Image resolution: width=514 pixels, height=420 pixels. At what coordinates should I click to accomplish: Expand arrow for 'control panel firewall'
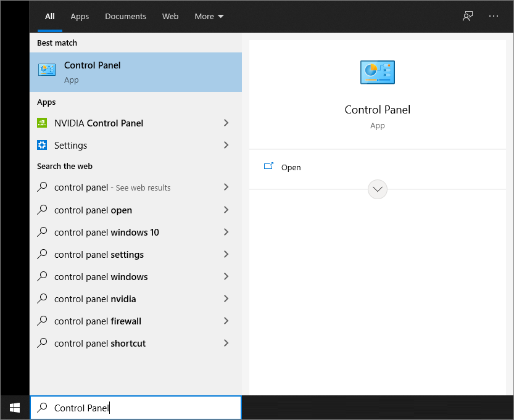pos(226,321)
